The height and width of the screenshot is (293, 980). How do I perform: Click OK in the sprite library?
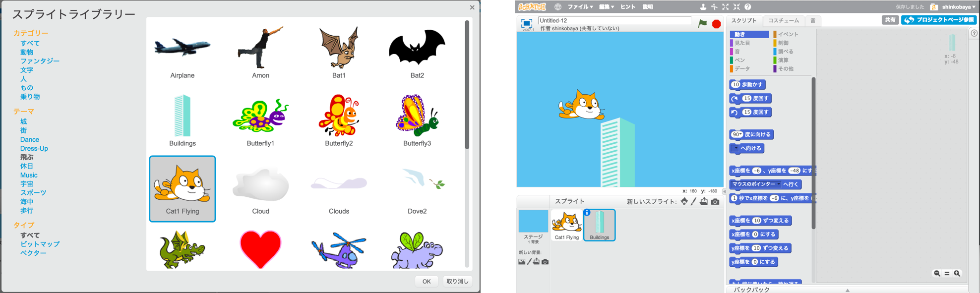[x=427, y=281]
